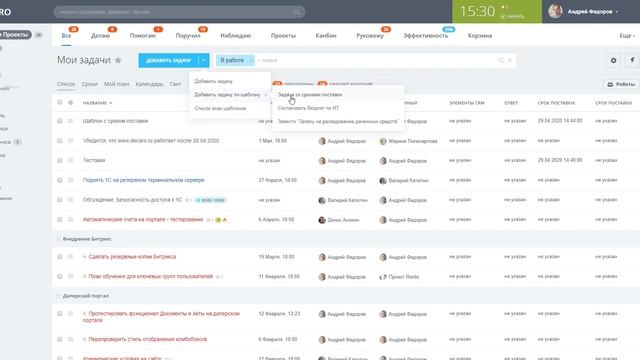This screenshot has height=360, width=640.
Task: Remove the 'В работе' filter chip
Action: (251, 60)
